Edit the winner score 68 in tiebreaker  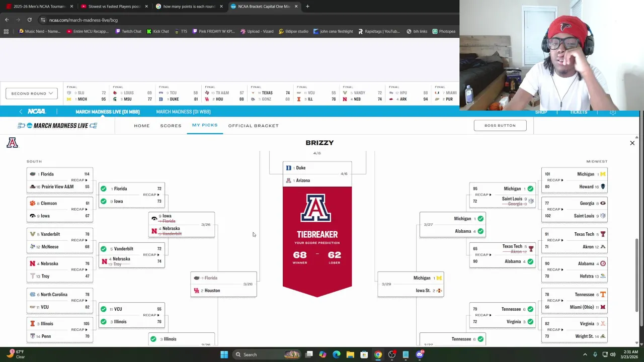click(299, 255)
